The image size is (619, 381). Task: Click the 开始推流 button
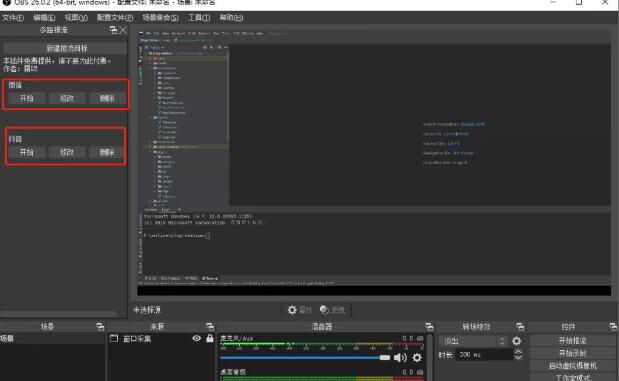[x=572, y=341]
